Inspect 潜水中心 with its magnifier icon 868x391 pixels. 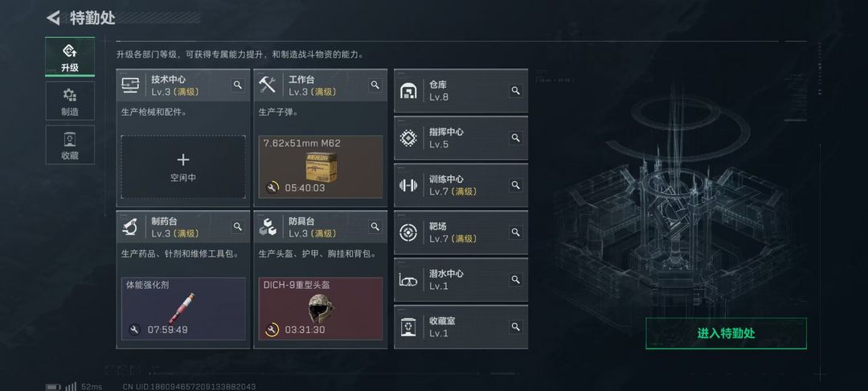point(516,280)
